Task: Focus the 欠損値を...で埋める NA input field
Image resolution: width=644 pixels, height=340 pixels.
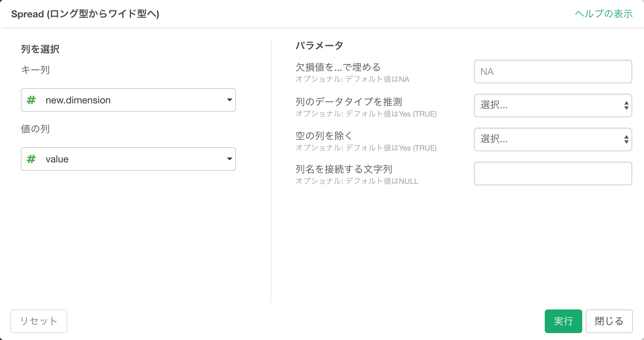Action: point(553,71)
